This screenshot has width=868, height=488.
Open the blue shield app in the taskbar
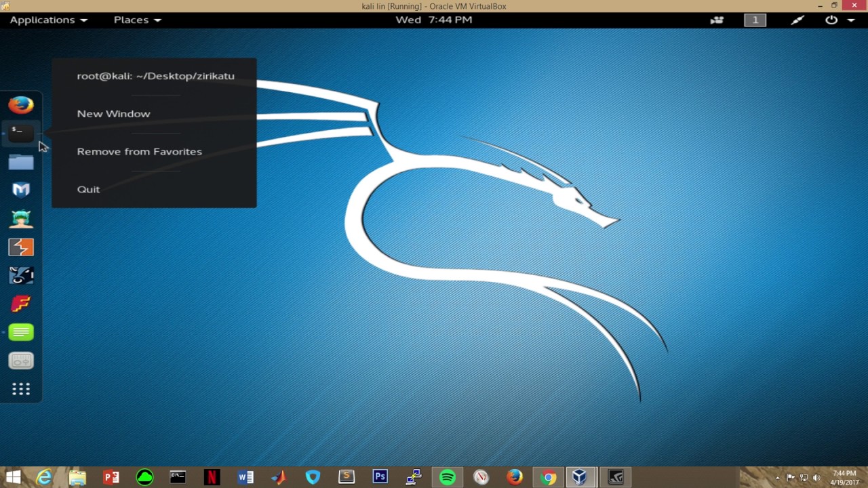[313, 477]
